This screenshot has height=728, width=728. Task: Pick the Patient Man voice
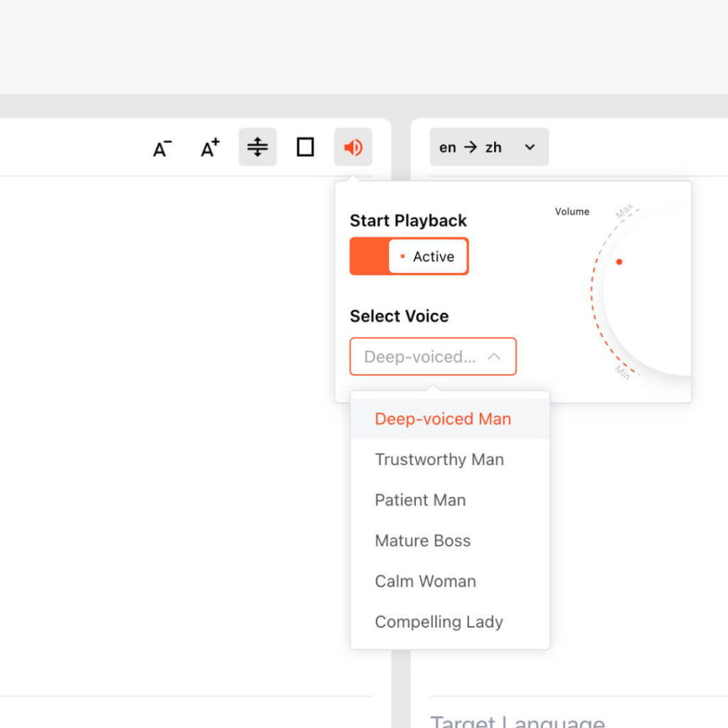click(420, 500)
